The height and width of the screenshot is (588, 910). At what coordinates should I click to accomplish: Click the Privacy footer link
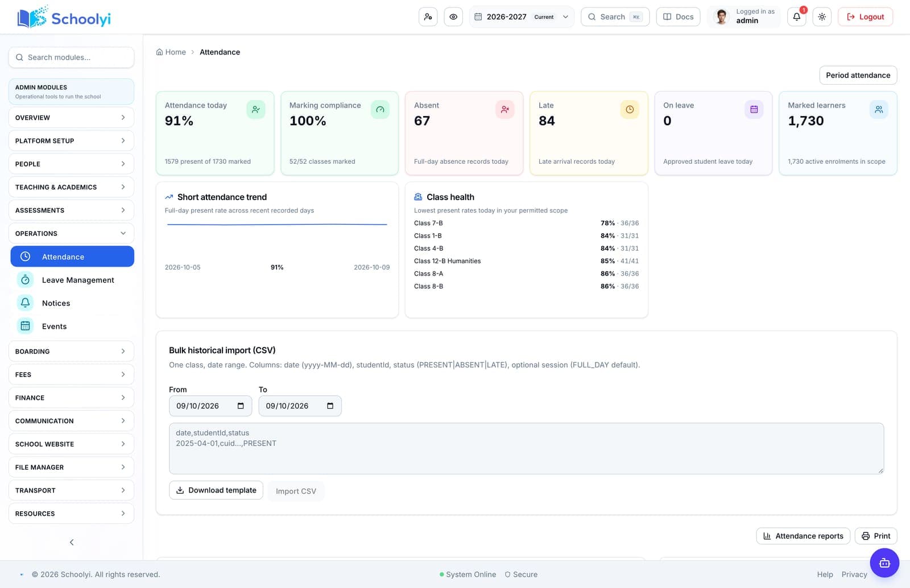coord(854,574)
